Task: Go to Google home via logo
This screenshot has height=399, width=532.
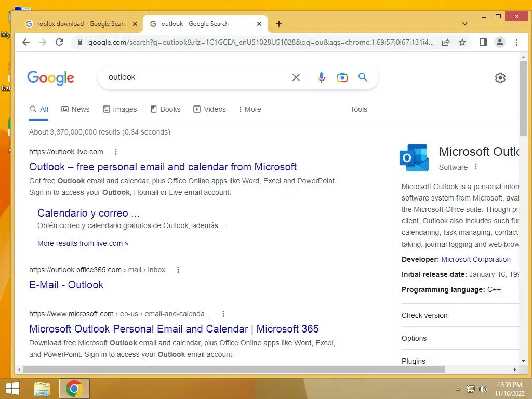Action: pyautogui.click(x=50, y=78)
